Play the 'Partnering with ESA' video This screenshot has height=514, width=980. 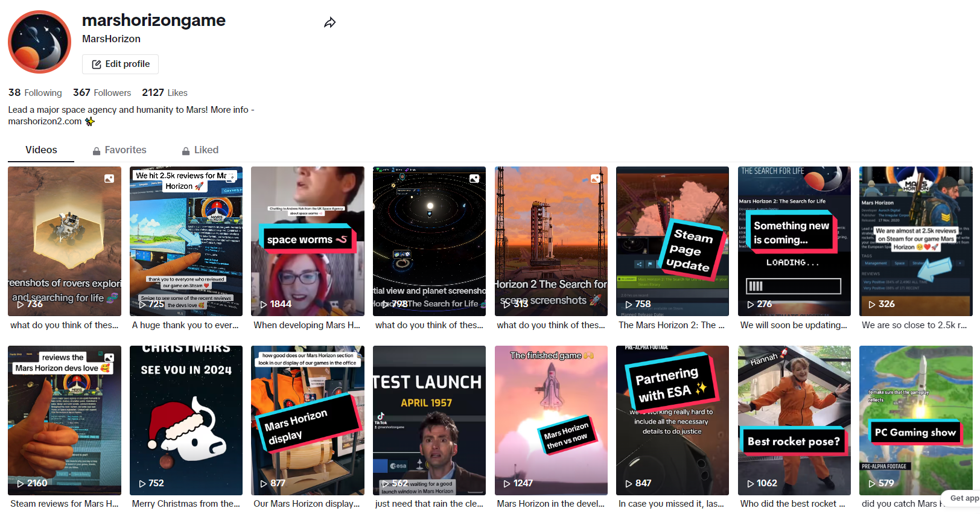tap(672, 420)
